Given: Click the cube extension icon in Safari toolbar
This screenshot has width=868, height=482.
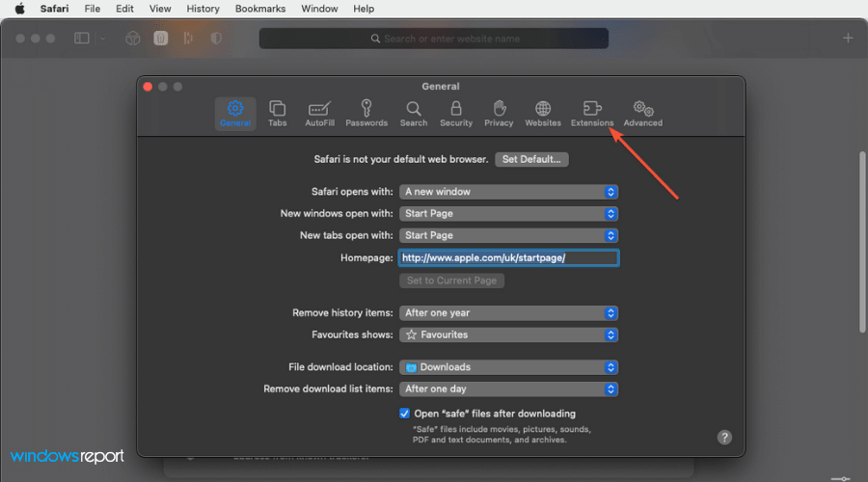Looking at the screenshot, I should (x=132, y=39).
